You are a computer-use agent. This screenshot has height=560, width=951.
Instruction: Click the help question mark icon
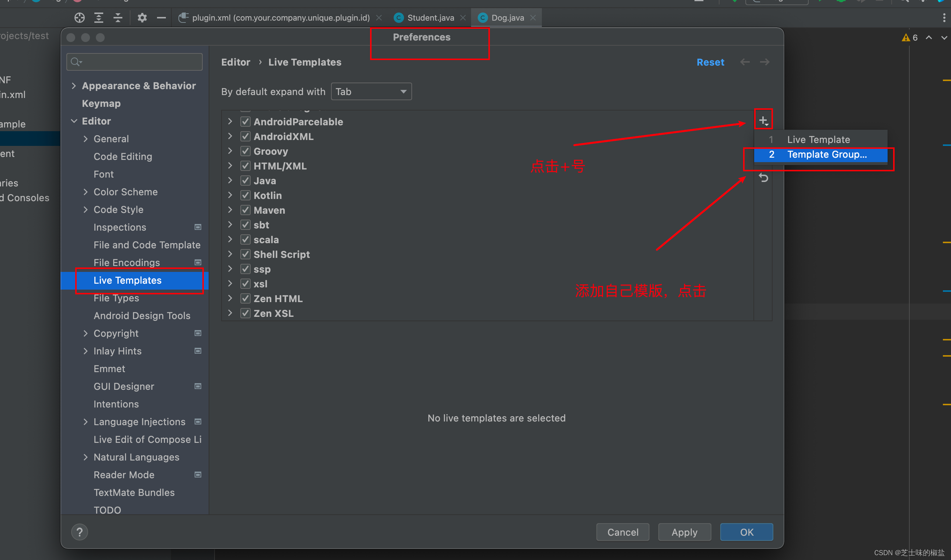tap(79, 532)
